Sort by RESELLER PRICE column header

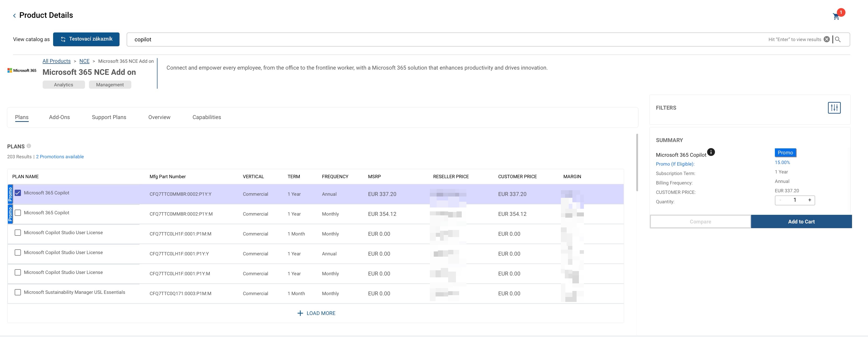[x=451, y=177]
